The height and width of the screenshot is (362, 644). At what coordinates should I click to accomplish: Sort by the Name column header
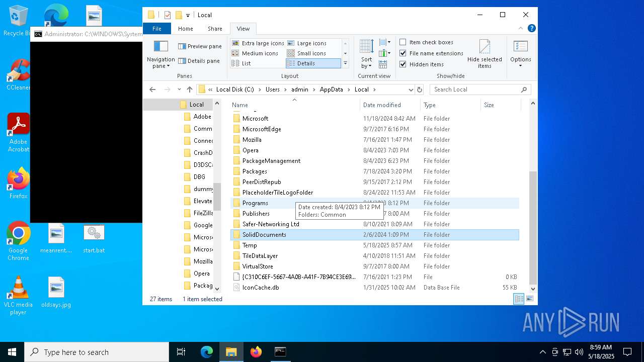click(295, 105)
